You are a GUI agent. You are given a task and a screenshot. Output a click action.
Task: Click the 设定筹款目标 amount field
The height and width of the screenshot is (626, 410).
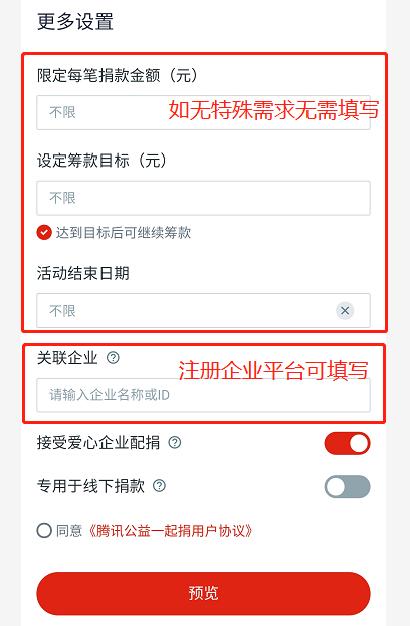[x=203, y=198]
